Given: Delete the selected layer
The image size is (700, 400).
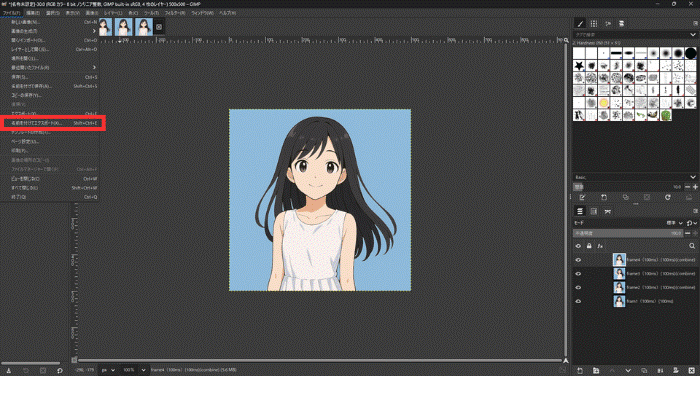Looking at the screenshot, I should [692, 371].
